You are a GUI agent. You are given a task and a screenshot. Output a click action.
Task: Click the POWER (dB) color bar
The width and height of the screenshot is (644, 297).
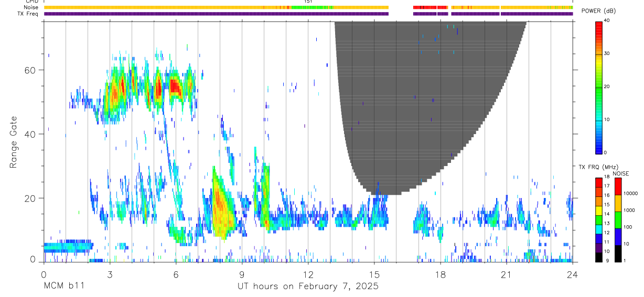[x=599, y=87]
